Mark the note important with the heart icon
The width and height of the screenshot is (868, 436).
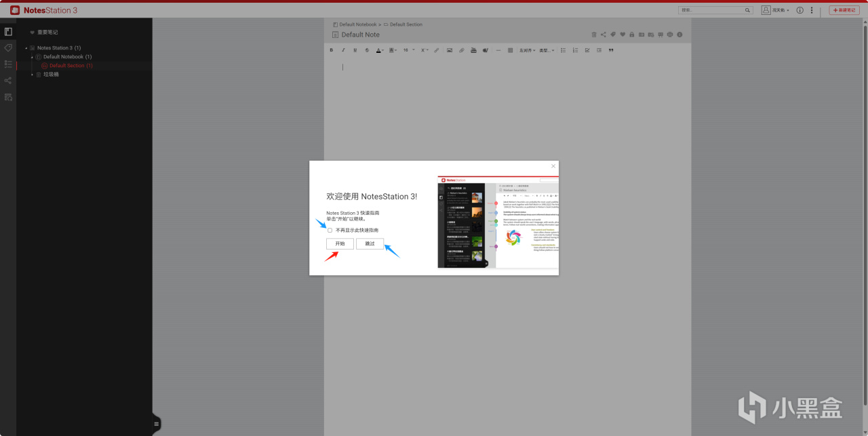[x=622, y=35]
